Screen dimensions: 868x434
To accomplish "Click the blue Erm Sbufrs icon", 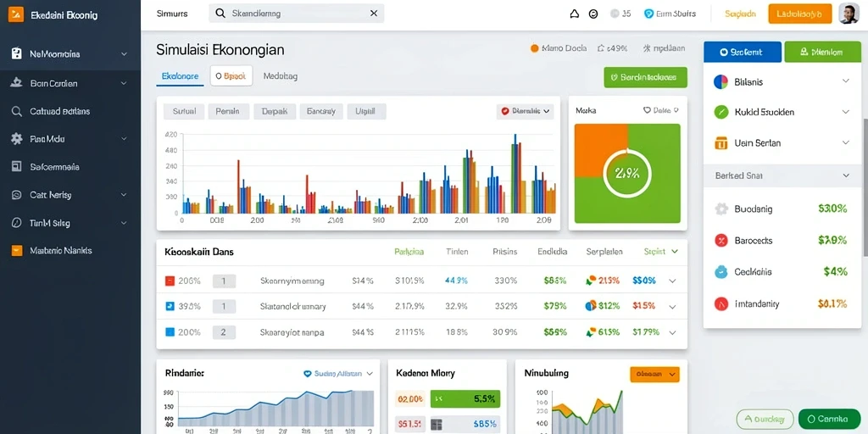I will point(648,14).
